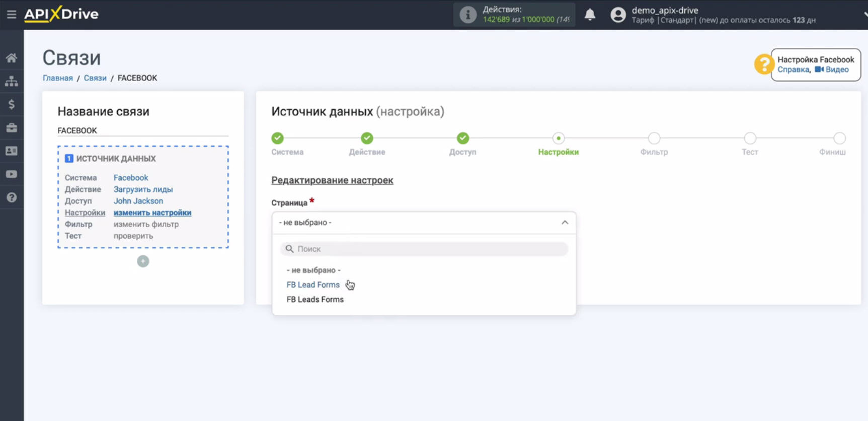The image size is (868, 421).
Task: Click the ApiX-Drive logo
Action: (61, 14)
